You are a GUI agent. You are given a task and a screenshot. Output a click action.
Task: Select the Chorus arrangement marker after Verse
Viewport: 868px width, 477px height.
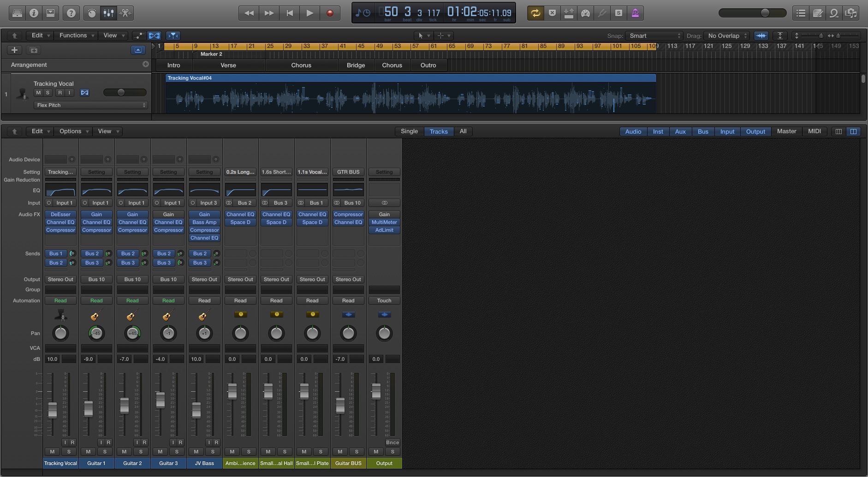tap(301, 65)
